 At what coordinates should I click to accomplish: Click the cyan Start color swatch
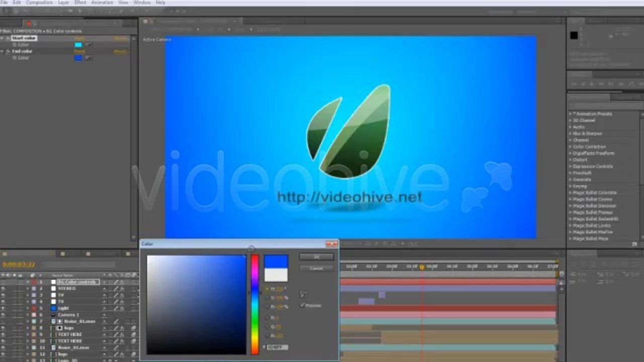pos(78,45)
